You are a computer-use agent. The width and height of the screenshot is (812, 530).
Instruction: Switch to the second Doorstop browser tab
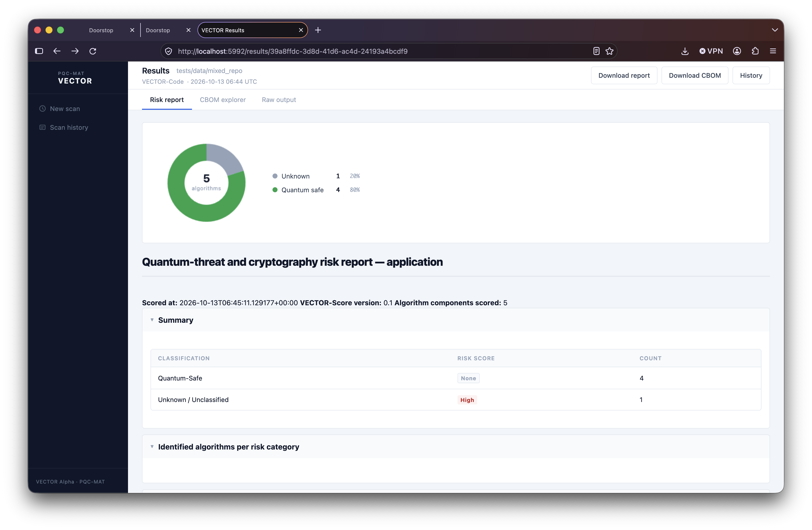157,30
